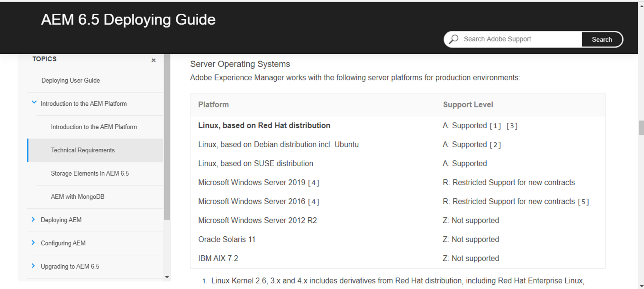Click the Adobe Experience Manager works with paragraph
This screenshot has width=644, height=289.
(355, 78)
